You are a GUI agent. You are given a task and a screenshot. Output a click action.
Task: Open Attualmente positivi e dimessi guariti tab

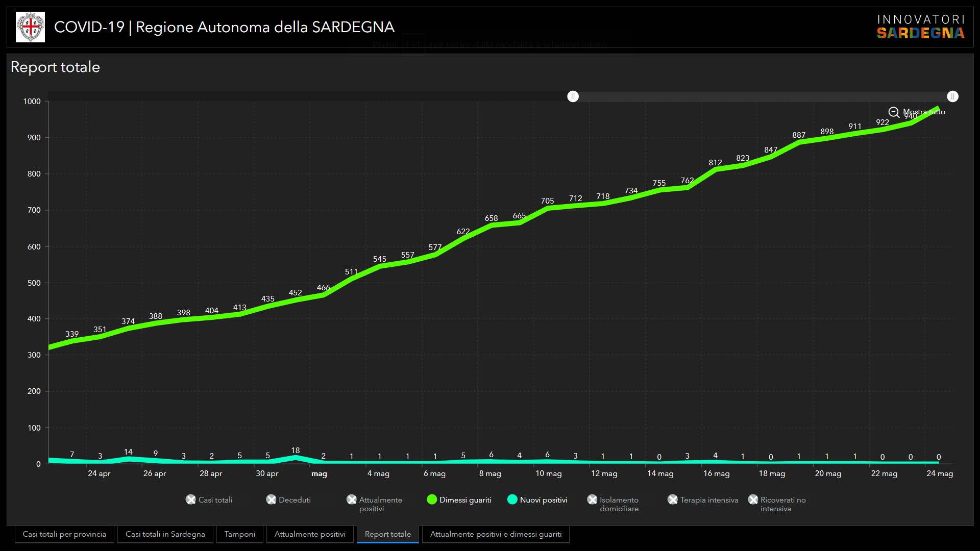coord(496,534)
